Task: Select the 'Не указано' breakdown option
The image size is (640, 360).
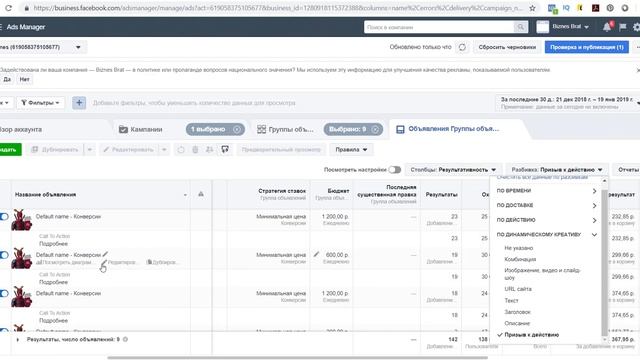Action: click(x=519, y=248)
